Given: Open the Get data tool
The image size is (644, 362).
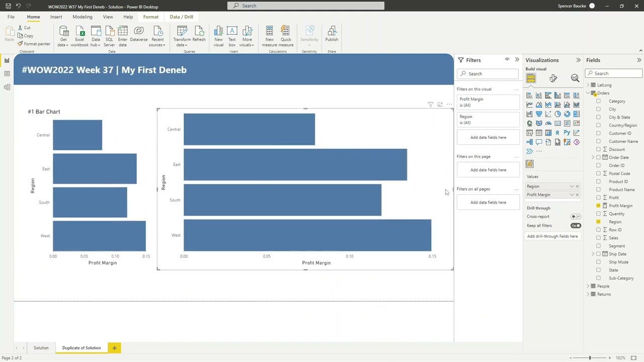Looking at the screenshot, I should pos(63,36).
